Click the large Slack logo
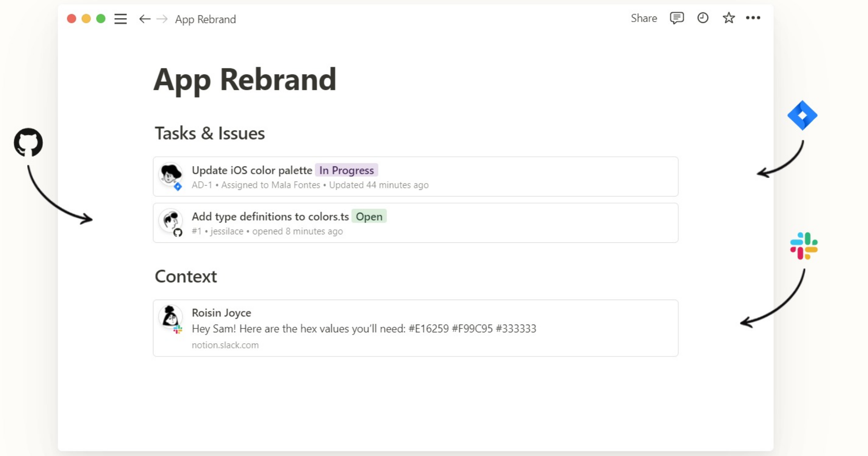This screenshot has width=868, height=456. [x=804, y=246]
